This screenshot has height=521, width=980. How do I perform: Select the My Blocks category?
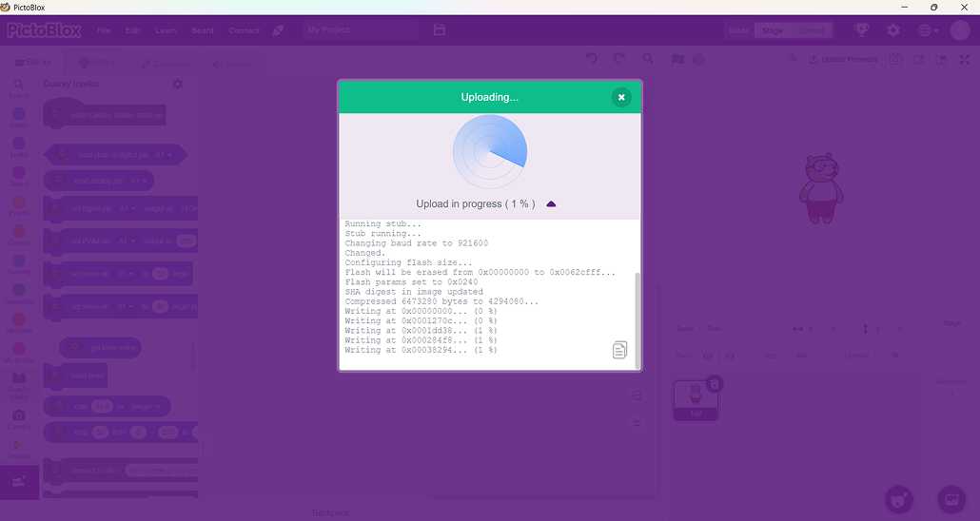tap(19, 353)
